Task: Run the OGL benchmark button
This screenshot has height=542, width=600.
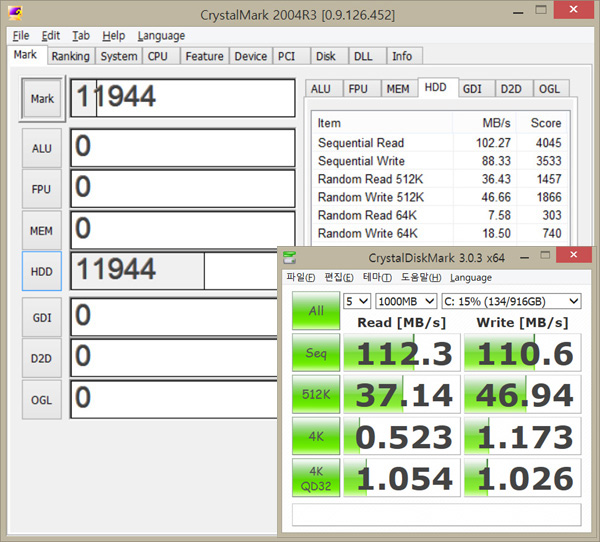Action: pos(42,400)
